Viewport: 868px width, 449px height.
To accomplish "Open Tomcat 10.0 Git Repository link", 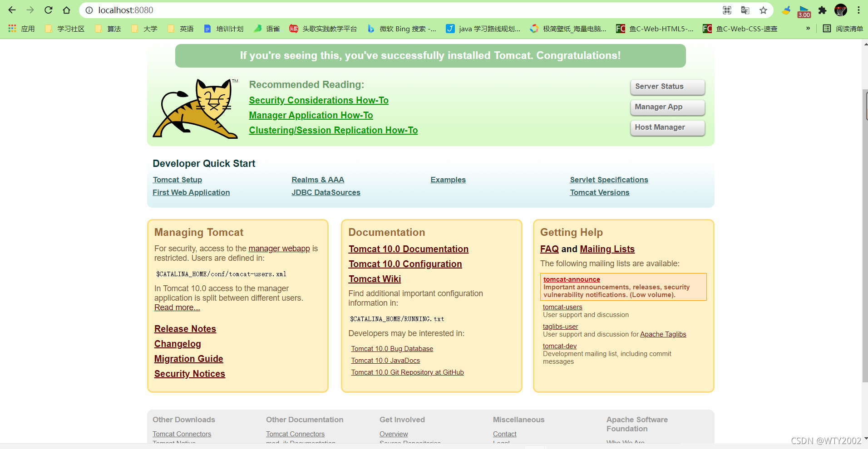I will (x=408, y=372).
